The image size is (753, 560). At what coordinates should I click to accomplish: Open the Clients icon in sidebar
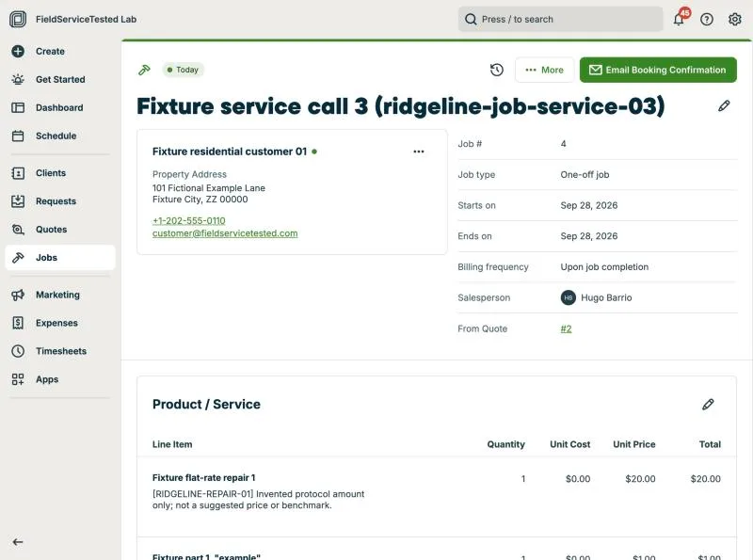tap(18, 173)
